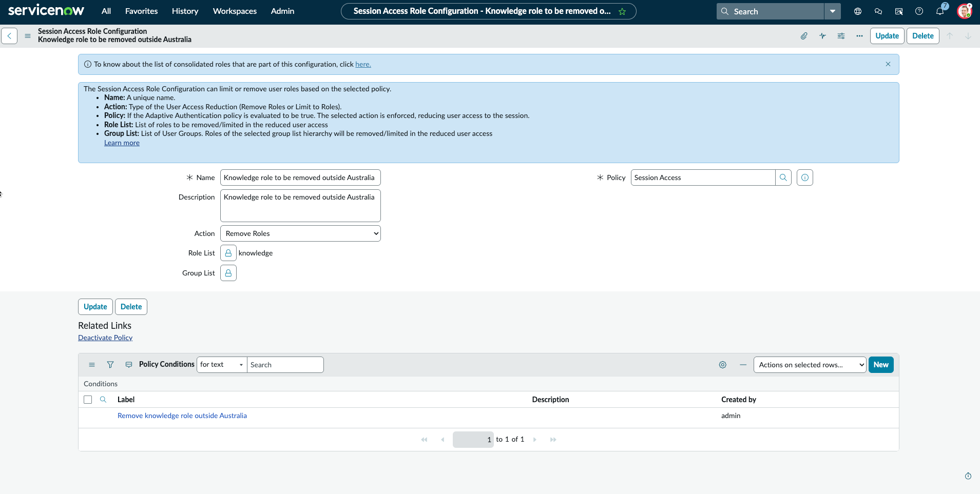This screenshot has height=494, width=980.
Task: Click the page number input in pagination
Action: click(x=473, y=440)
